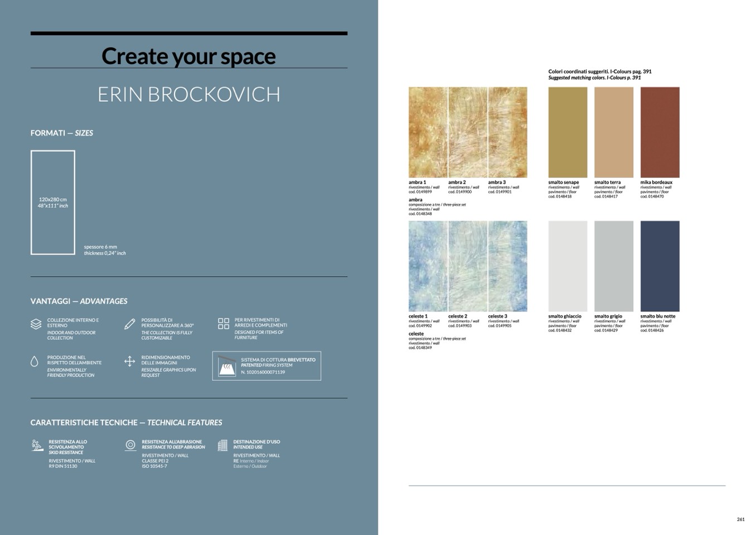Click the patented firing system icon

click(227, 366)
